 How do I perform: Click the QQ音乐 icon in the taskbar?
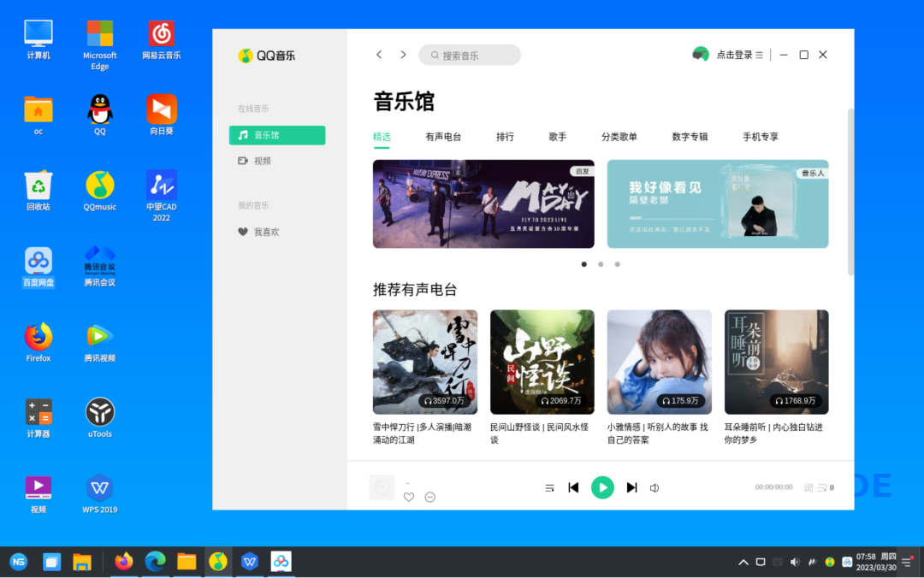(x=218, y=562)
